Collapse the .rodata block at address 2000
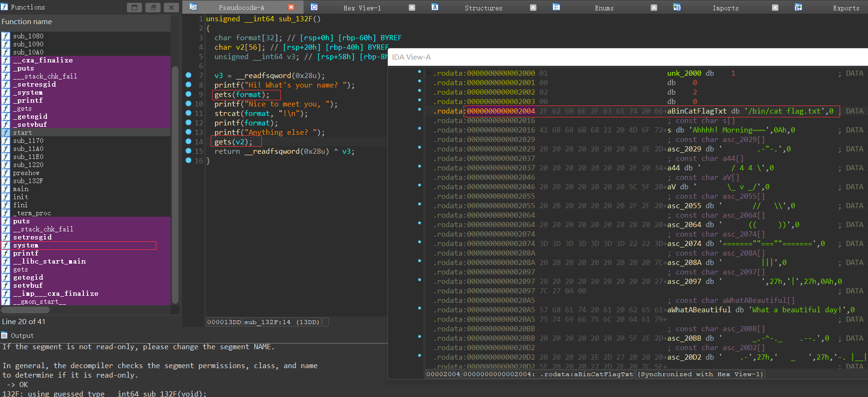 click(x=429, y=73)
